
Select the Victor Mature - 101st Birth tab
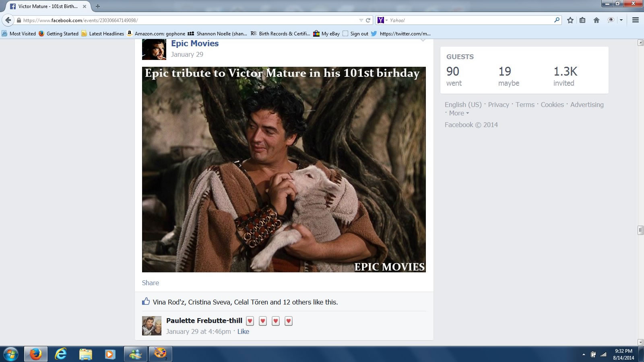tap(47, 6)
